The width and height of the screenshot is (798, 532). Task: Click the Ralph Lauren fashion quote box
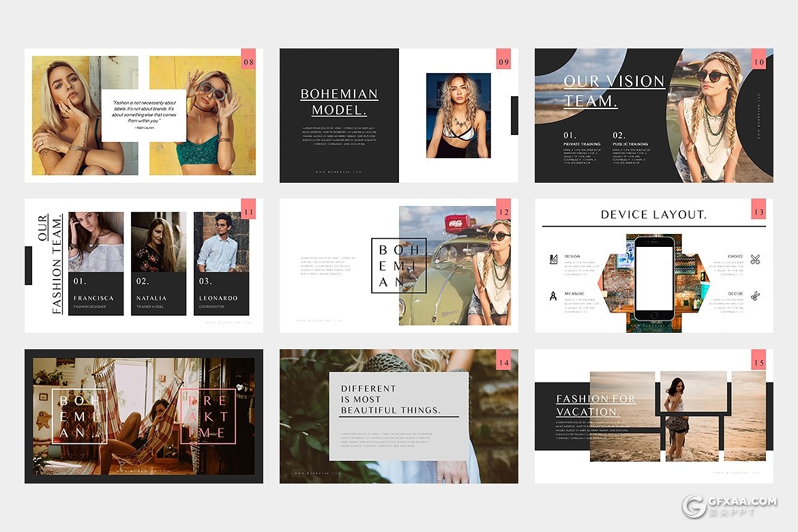tap(144, 115)
